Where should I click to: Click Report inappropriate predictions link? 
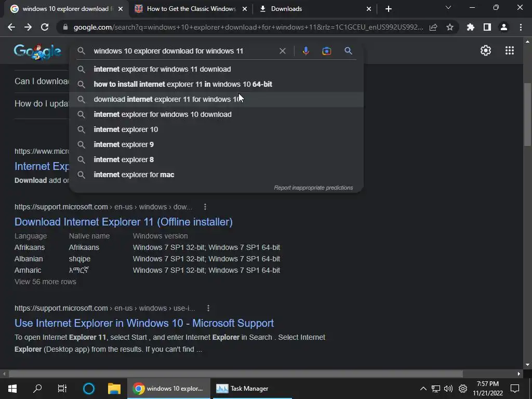pos(313,188)
